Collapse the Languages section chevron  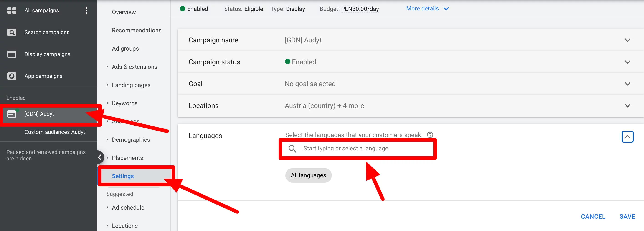[x=627, y=137]
